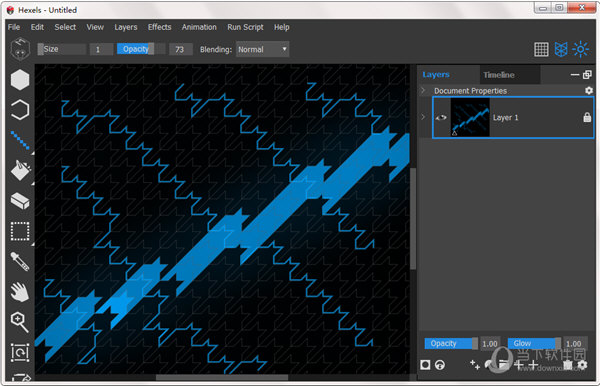Open the Blending mode dropdown
The image size is (600, 386).
(262, 49)
